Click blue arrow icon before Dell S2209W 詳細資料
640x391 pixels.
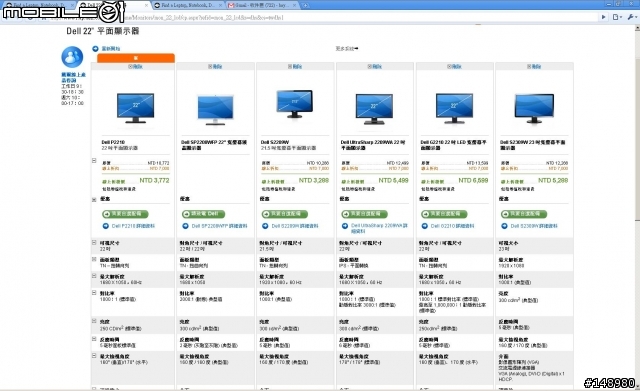[265, 226]
